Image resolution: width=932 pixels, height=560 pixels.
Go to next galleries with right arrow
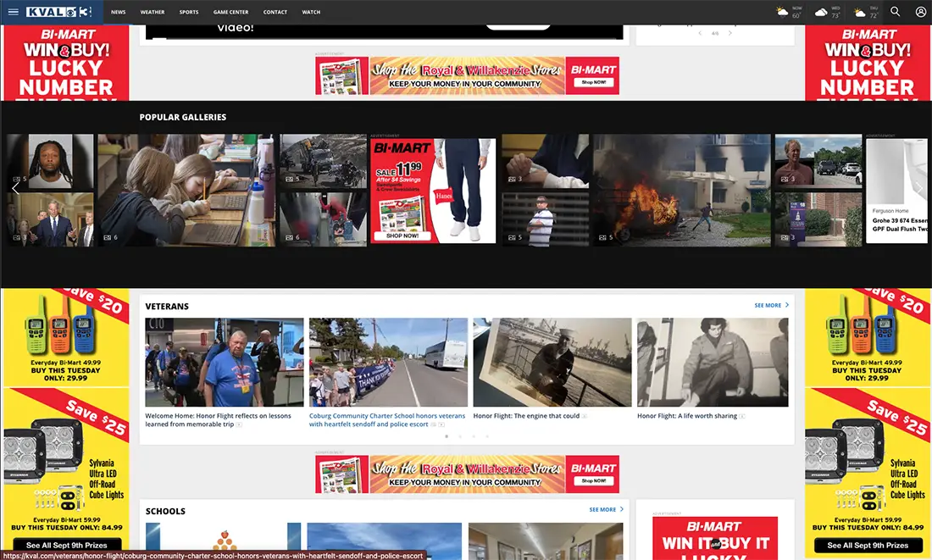pos(919,188)
